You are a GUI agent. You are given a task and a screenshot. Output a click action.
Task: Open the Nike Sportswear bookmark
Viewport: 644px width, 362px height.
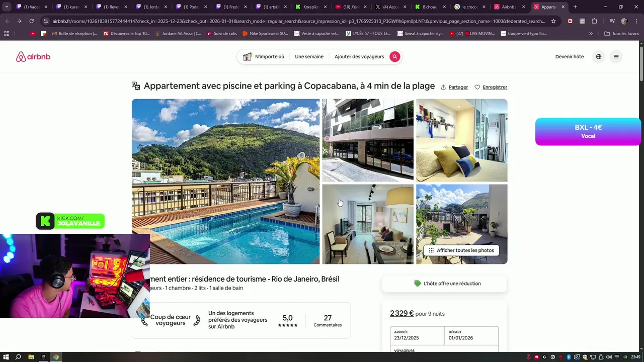tap(265, 33)
